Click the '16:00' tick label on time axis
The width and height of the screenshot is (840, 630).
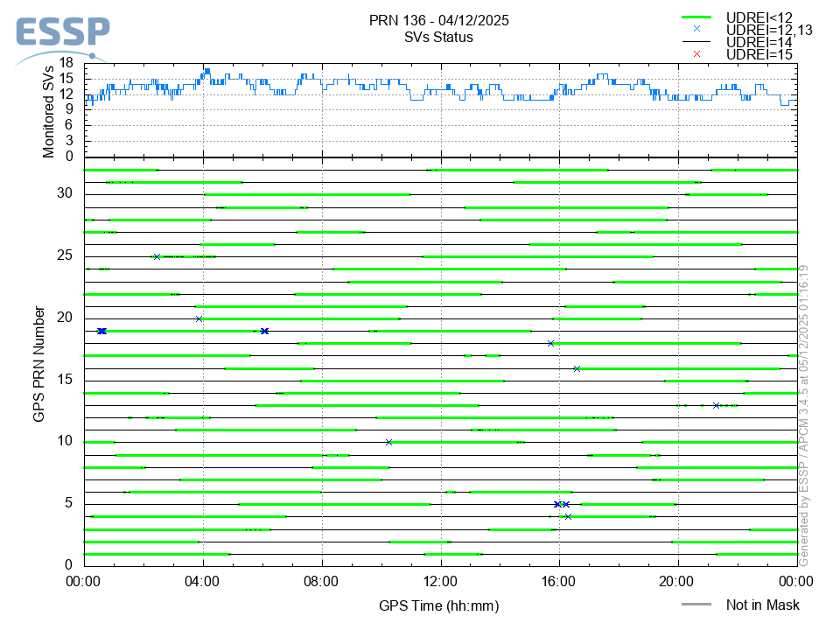[x=559, y=580]
